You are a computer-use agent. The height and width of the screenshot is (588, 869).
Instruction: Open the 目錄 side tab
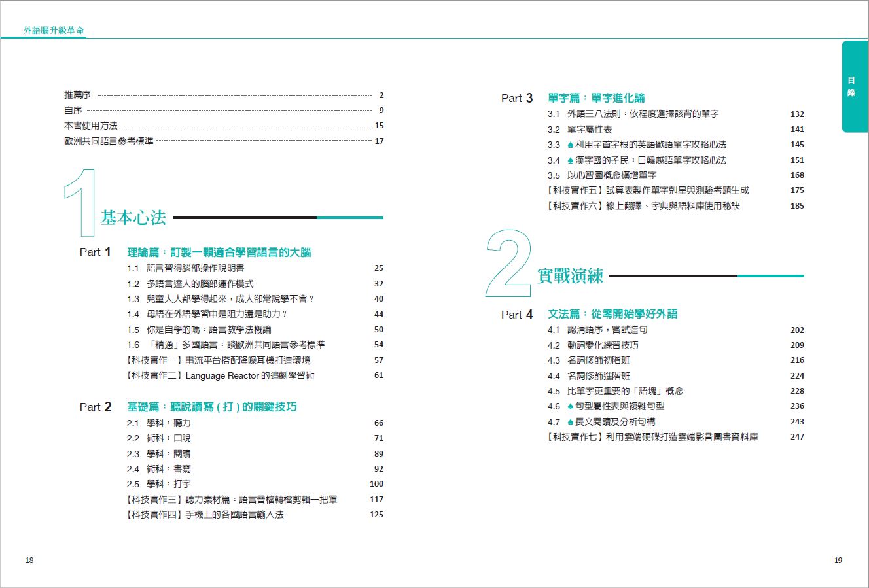[853, 85]
